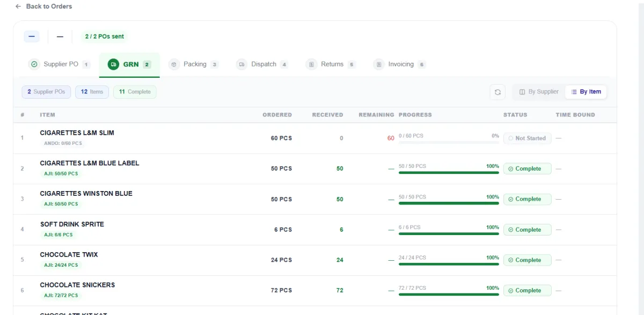Expand the CIGARETTES L&M SLIM row
Screen dimensions: 644x315
tap(315, 138)
